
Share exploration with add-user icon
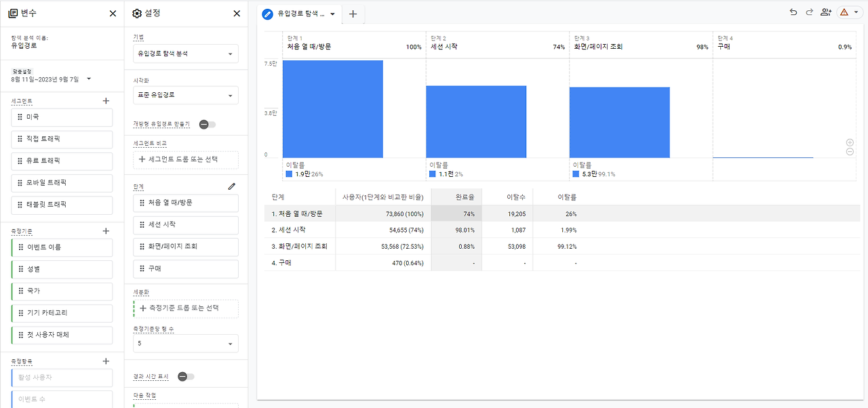pos(825,12)
